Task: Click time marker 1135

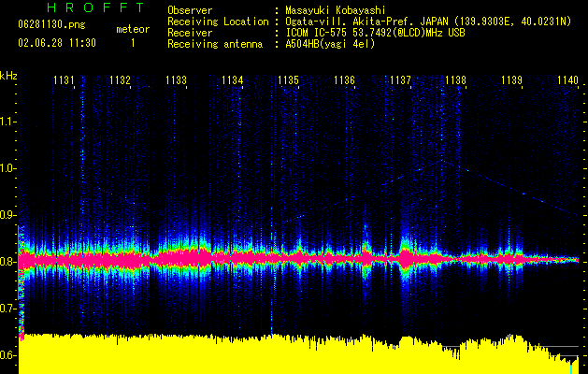Action: click(x=288, y=79)
